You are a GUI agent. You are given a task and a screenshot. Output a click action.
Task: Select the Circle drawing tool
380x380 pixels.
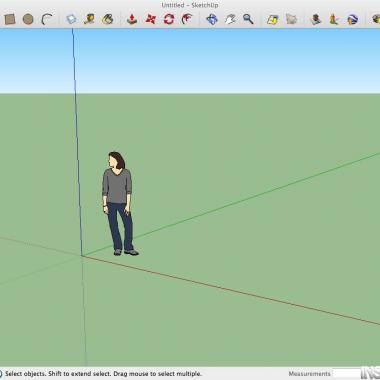click(28, 19)
